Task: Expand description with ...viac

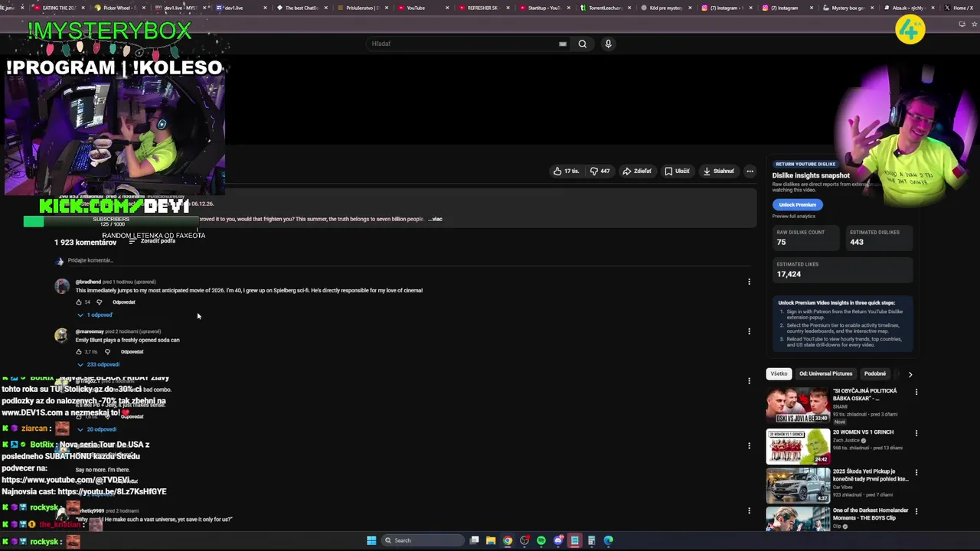Action: 435,219
